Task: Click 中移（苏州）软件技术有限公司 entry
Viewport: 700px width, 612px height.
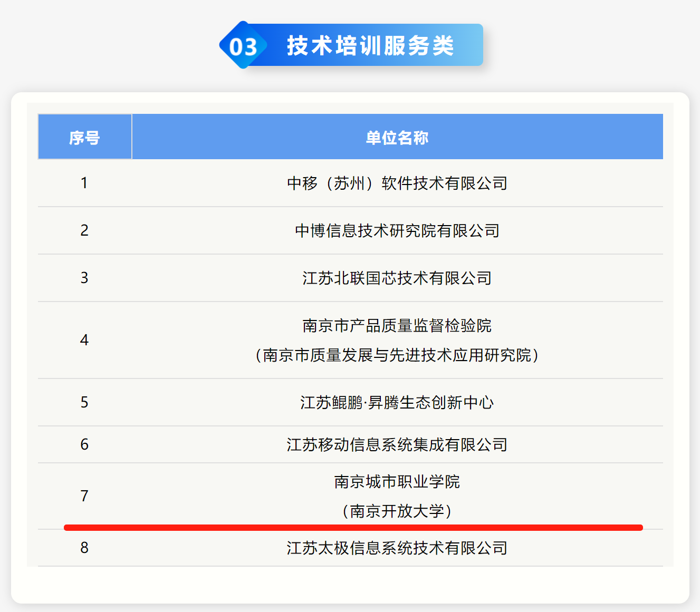Action: [x=397, y=183]
